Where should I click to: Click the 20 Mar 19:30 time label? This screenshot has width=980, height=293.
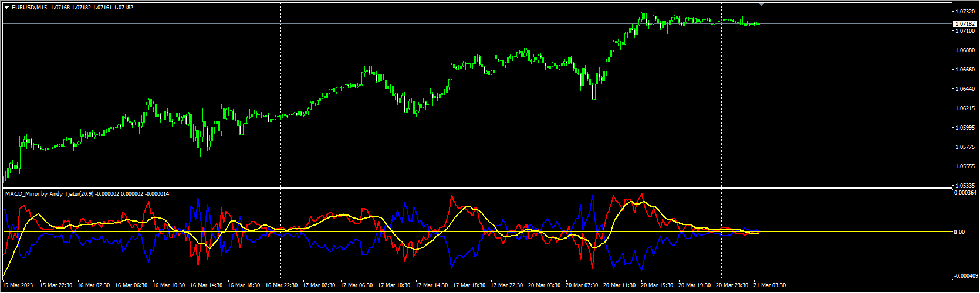point(695,285)
